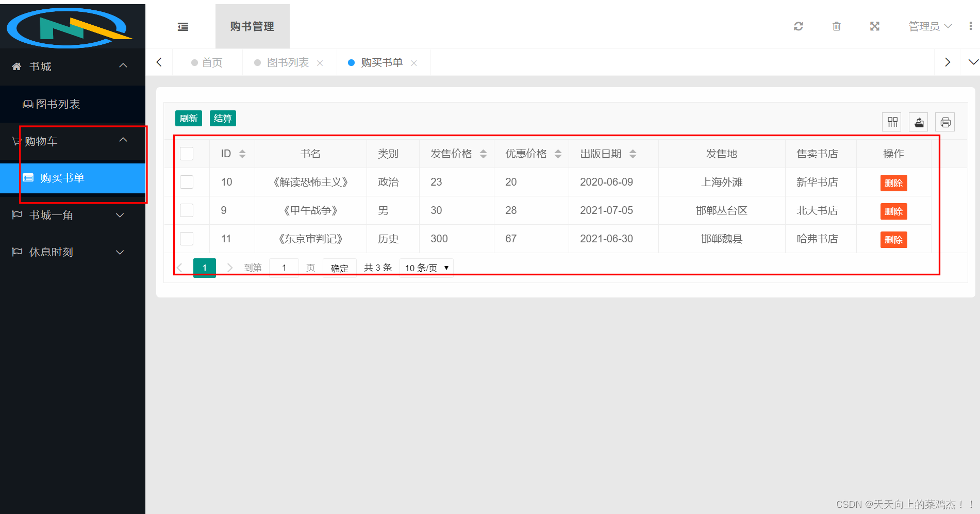The image size is (980, 514).
Task: Click the 购书管理 top navigation item
Action: (252, 26)
